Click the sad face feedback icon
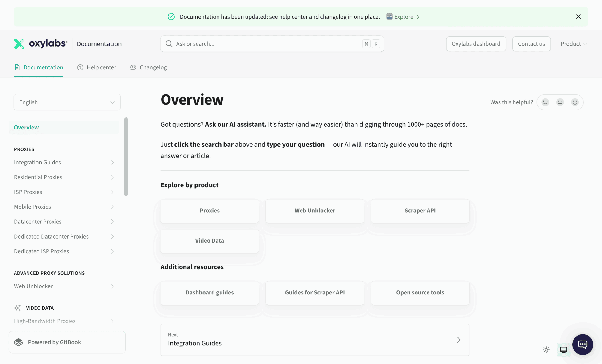 point(545,102)
